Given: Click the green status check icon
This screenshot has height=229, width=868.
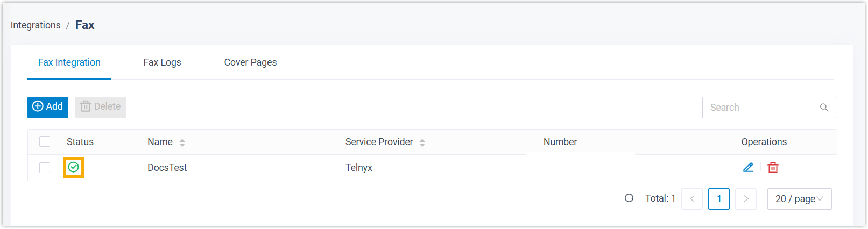Looking at the screenshot, I should coord(74,167).
